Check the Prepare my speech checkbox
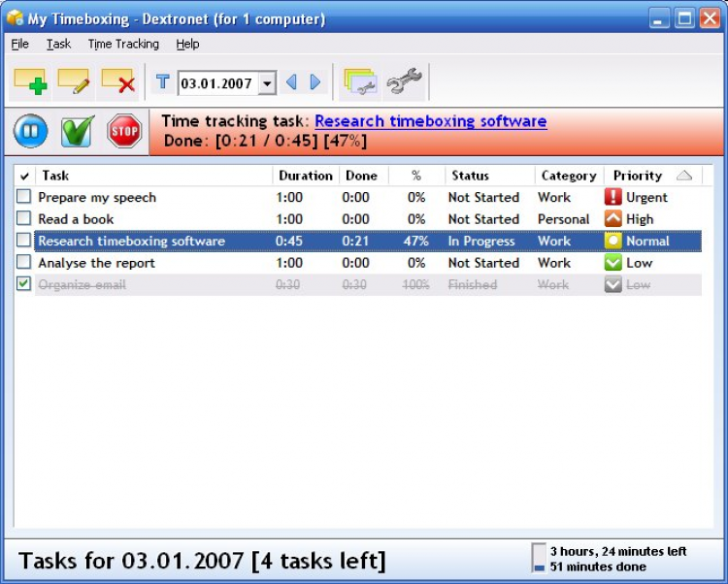Screen dimensions: 728x584 pyautogui.click(x=23, y=196)
